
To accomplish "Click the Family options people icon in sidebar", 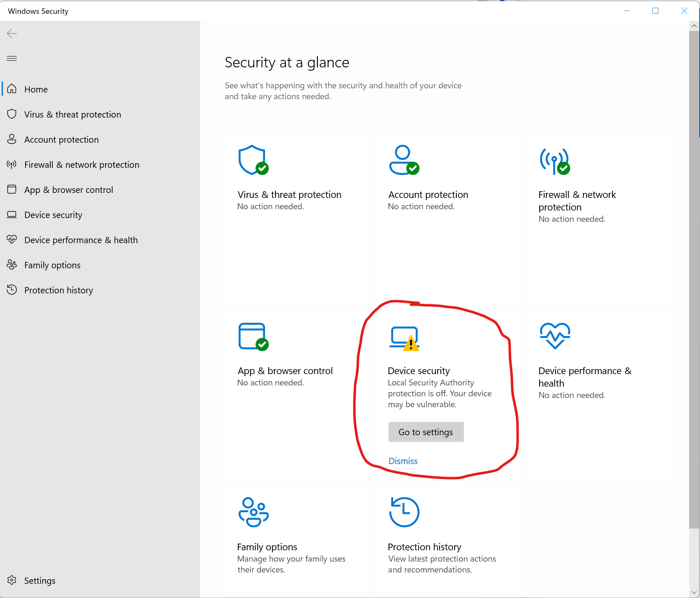I will [x=12, y=264].
